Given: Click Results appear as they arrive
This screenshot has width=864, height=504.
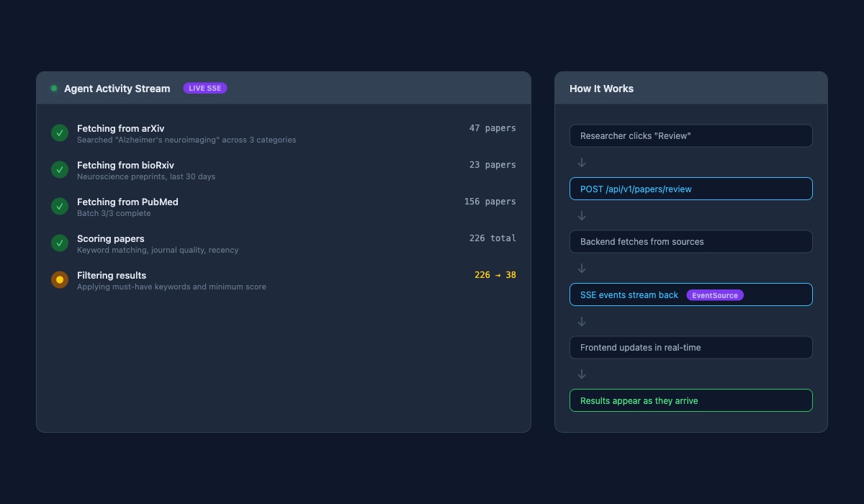Looking at the screenshot, I should pyautogui.click(x=690, y=400).
